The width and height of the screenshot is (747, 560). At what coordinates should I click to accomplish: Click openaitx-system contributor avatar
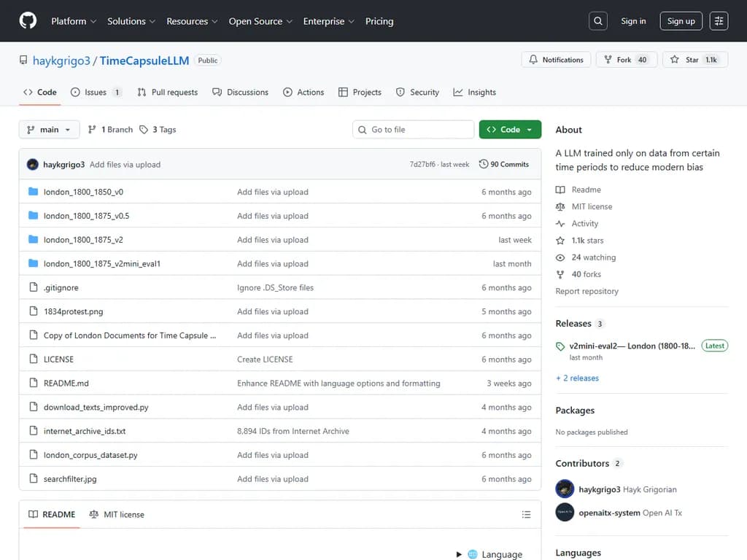click(565, 513)
